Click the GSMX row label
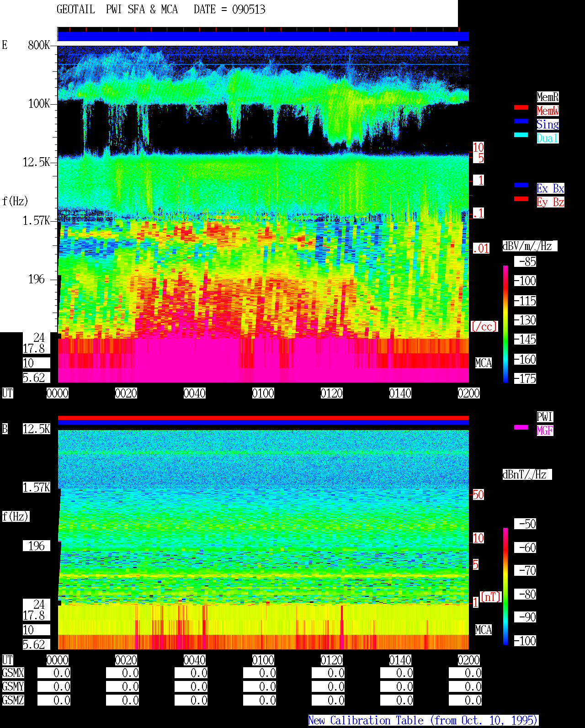Screen dimensions: 585x728 point(13,673)
